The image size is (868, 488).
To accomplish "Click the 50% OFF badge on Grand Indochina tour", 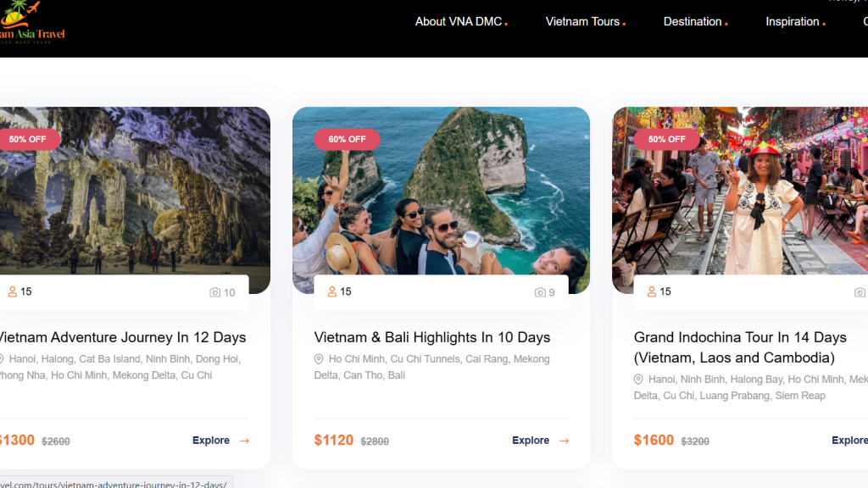I will click(666, 140).
